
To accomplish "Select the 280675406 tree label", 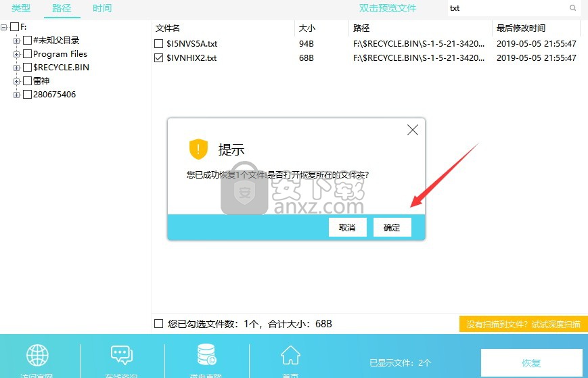I will point(54,95).
